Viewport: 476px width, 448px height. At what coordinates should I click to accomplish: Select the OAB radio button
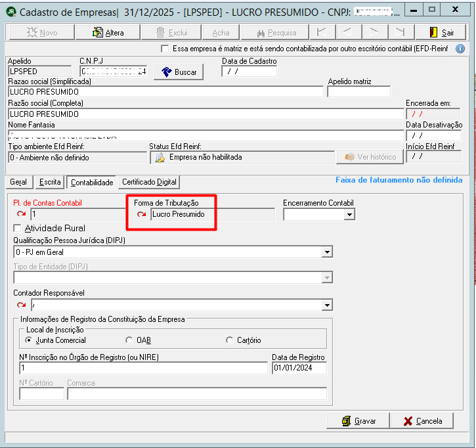(129, 340)
